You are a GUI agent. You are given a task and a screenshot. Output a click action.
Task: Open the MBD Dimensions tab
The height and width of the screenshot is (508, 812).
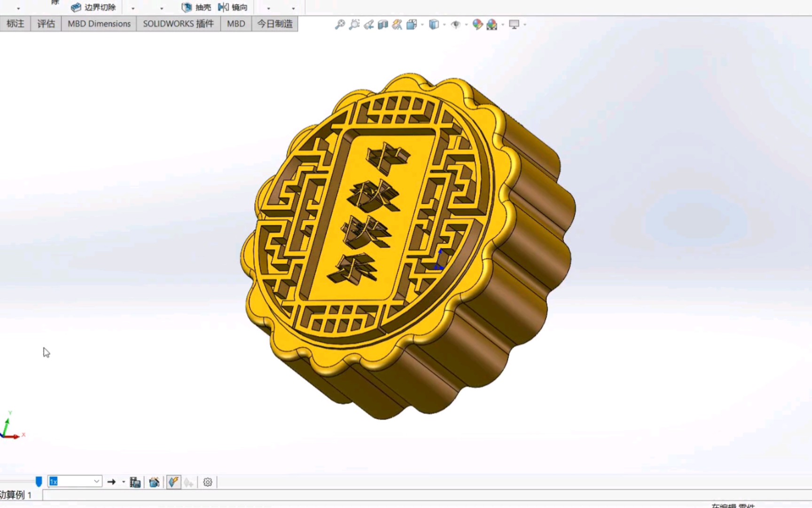99,24
